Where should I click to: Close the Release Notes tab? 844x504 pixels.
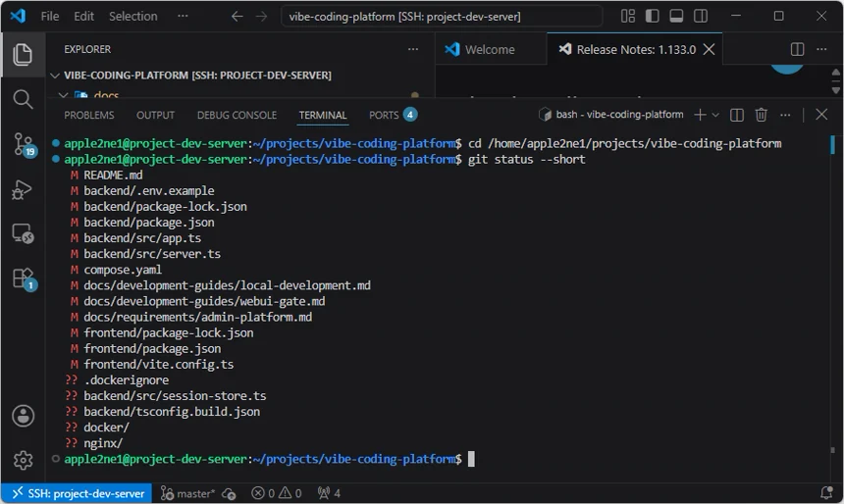[710, 49]
